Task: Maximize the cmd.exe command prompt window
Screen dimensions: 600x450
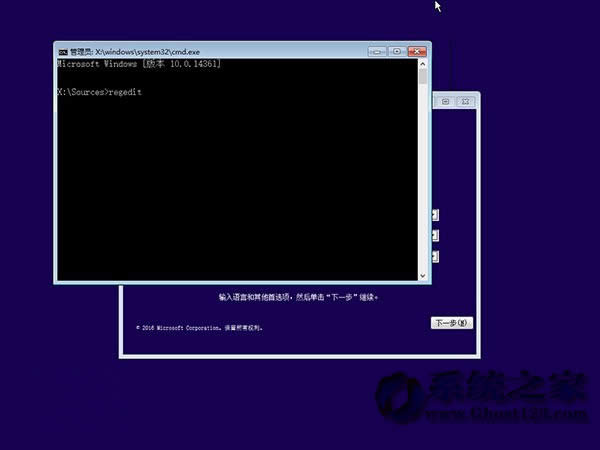Action: pos(396,51)
